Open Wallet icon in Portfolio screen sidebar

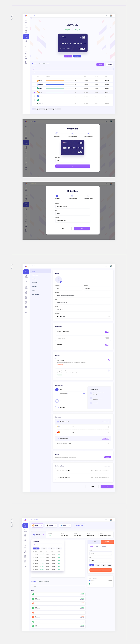(26, 31)
